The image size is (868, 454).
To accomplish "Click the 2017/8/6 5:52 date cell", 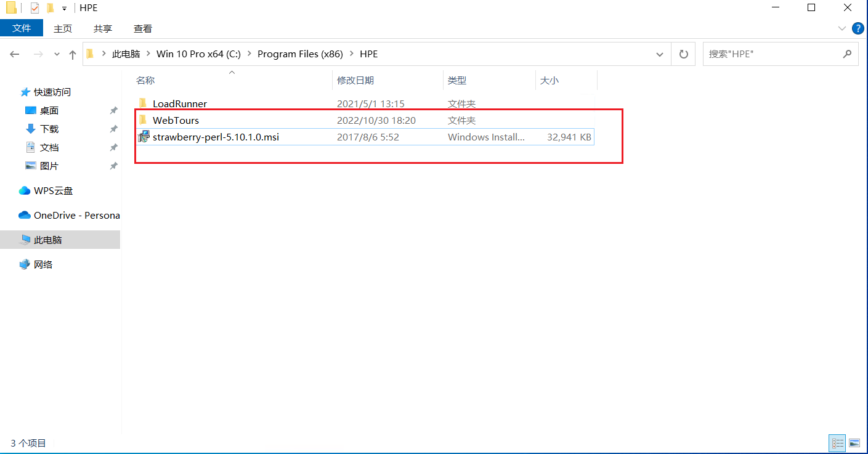I will 368,137.
